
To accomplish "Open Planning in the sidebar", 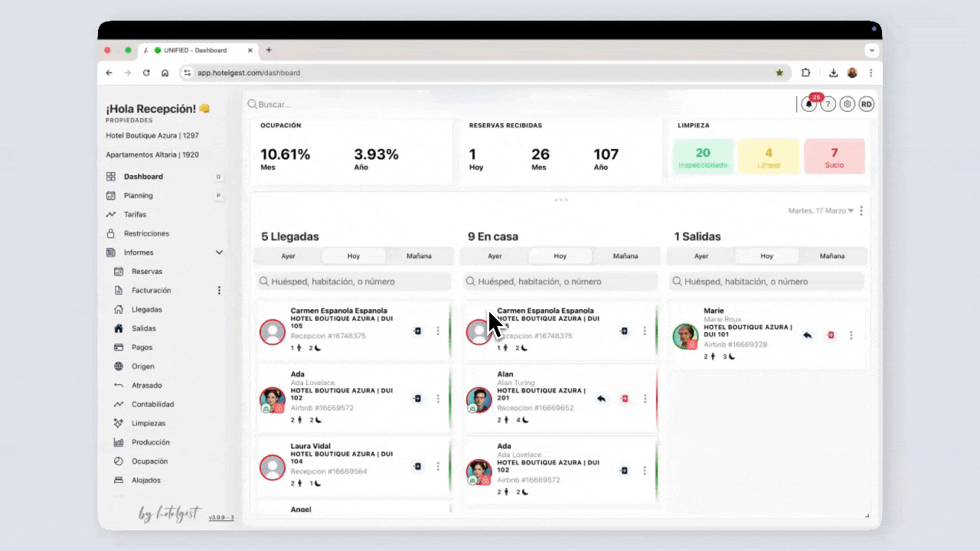I will (x=139, y=195).
